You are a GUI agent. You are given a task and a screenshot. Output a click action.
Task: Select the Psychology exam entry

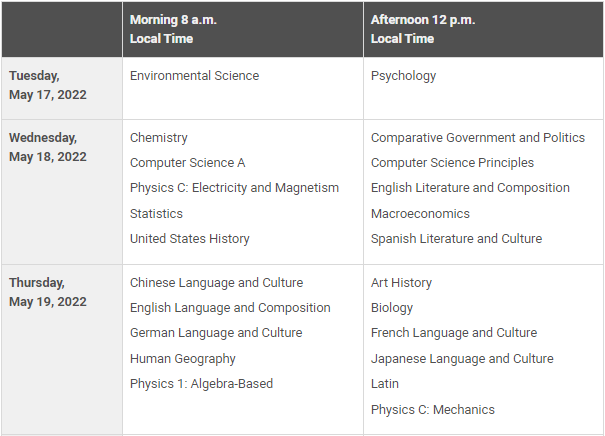[403, 76]
